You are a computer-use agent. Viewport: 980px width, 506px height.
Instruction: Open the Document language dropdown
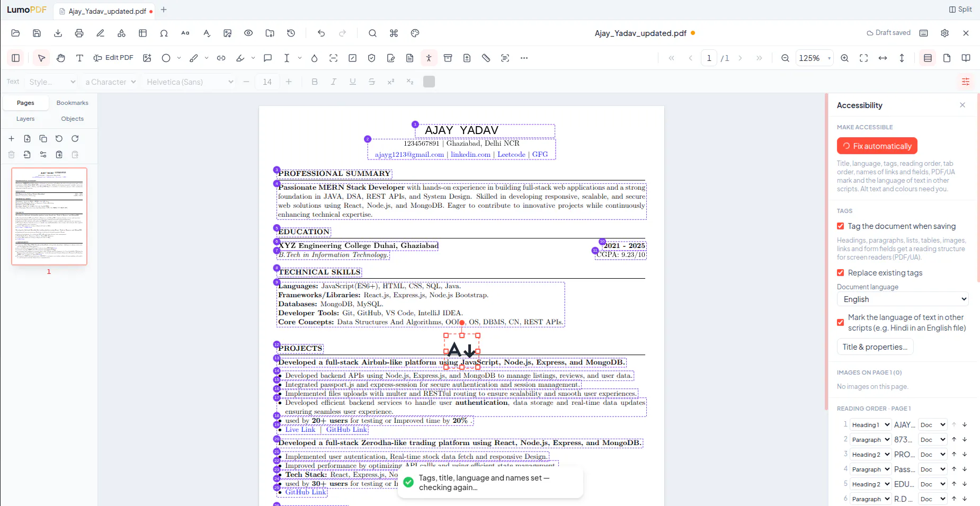[903, 299]
